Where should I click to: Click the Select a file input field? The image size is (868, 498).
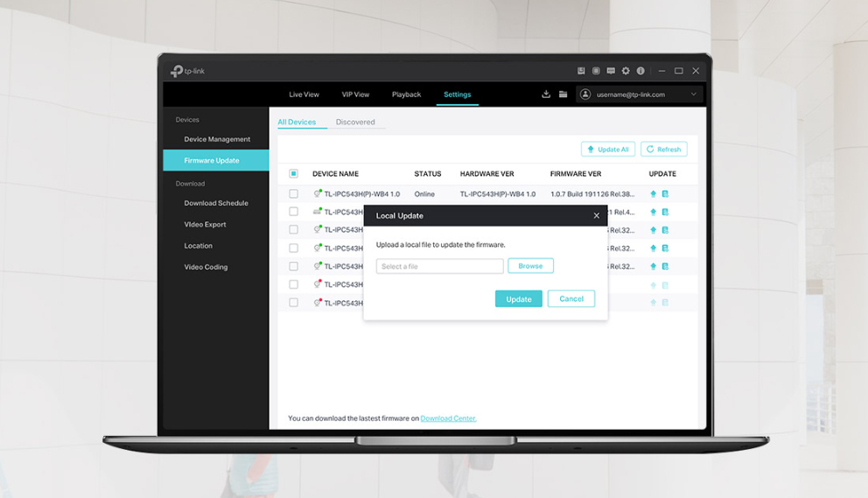[440, 266]
